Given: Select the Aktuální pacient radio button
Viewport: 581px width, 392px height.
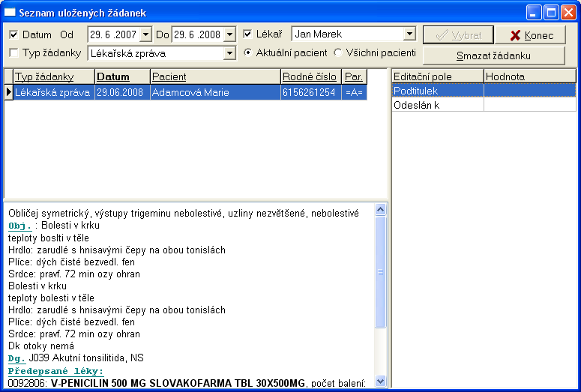Looking at the screenshot, I should pos(249,53).
